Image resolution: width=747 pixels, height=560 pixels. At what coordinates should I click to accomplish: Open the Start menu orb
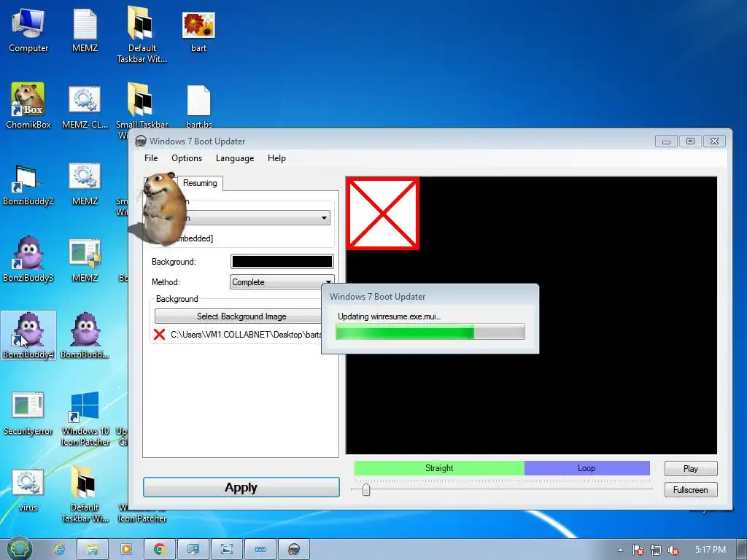(x=20, y=548)
